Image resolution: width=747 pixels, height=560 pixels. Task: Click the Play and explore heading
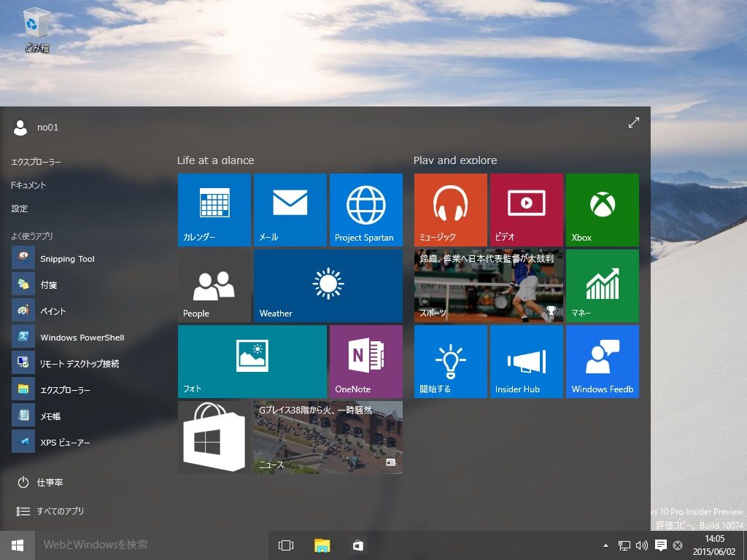[455, 160]
